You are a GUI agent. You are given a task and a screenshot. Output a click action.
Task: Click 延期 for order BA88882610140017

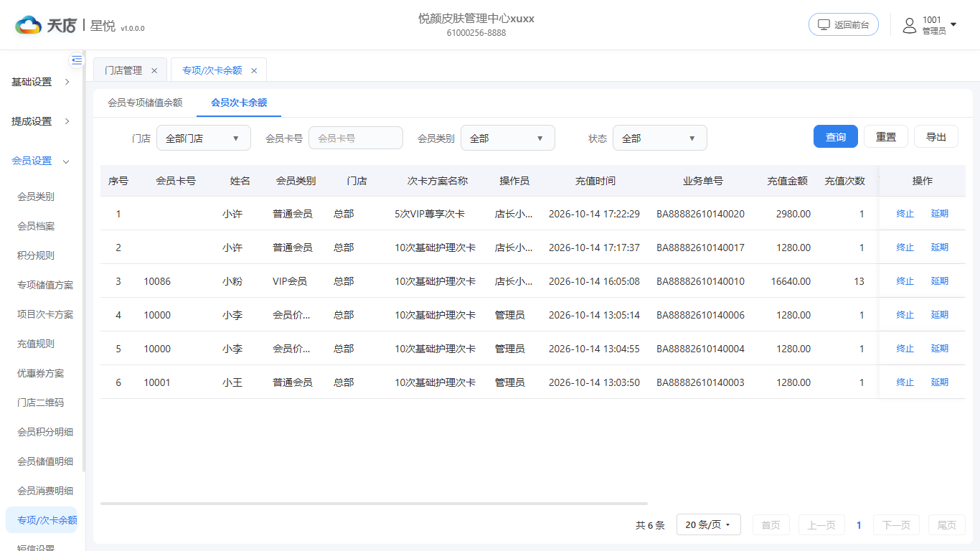point(940,248)
